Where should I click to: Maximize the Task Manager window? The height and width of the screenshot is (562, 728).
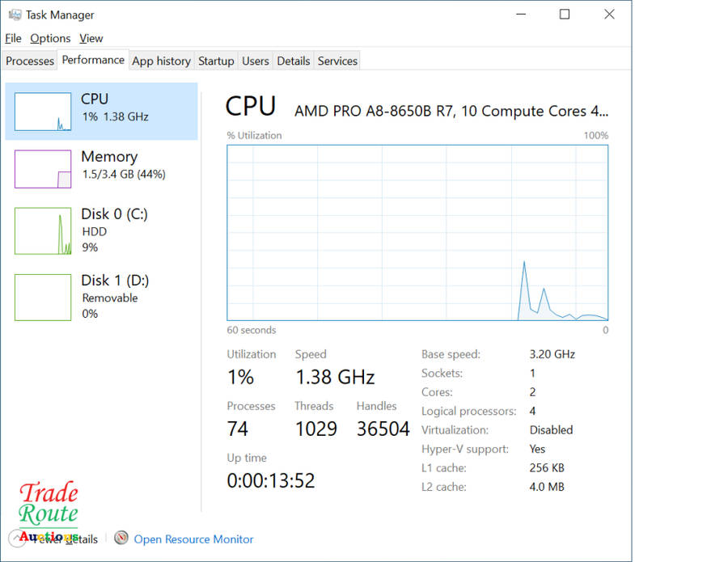click(565, 15)
